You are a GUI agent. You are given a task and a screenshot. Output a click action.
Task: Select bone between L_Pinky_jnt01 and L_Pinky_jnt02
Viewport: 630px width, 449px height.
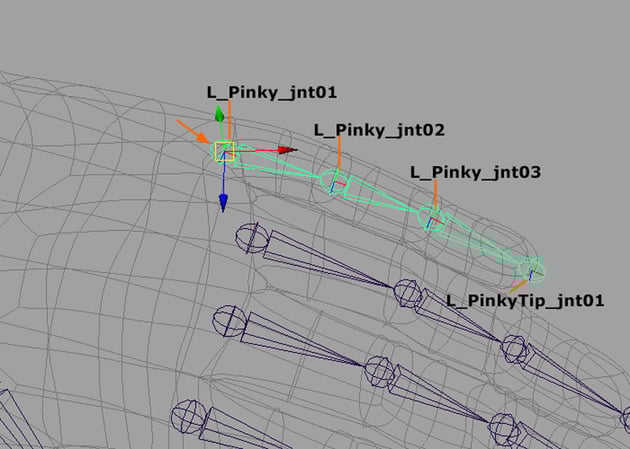pyautogui.click(x=277, y=163)
